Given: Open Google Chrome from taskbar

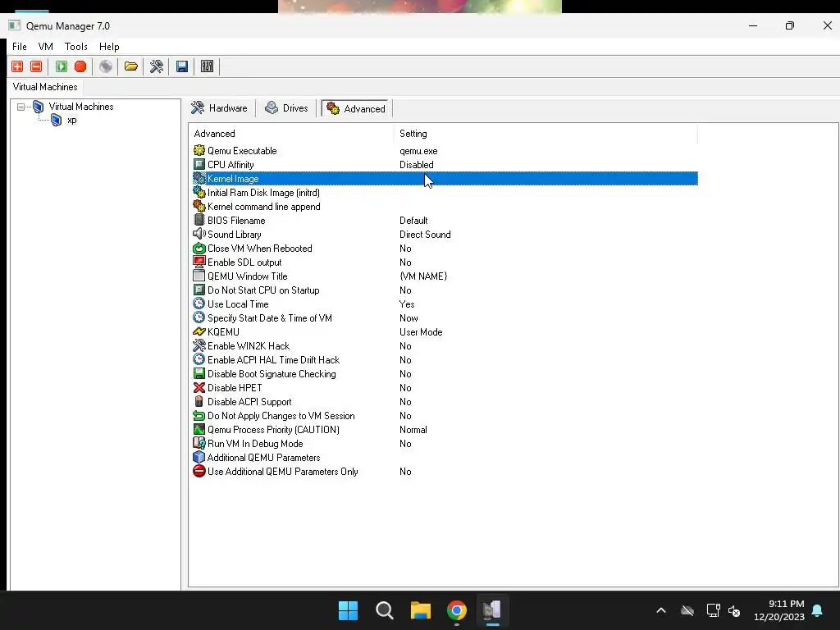Looking at the screenshot, I should tap(456, 610).
